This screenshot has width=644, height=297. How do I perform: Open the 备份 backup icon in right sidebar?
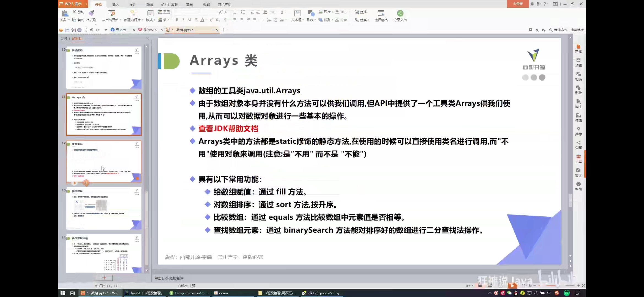578,172
